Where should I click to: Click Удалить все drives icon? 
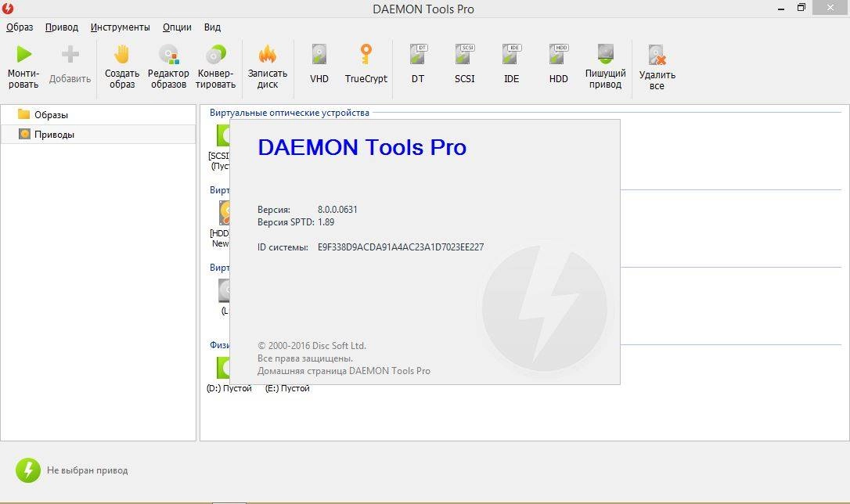657,56
